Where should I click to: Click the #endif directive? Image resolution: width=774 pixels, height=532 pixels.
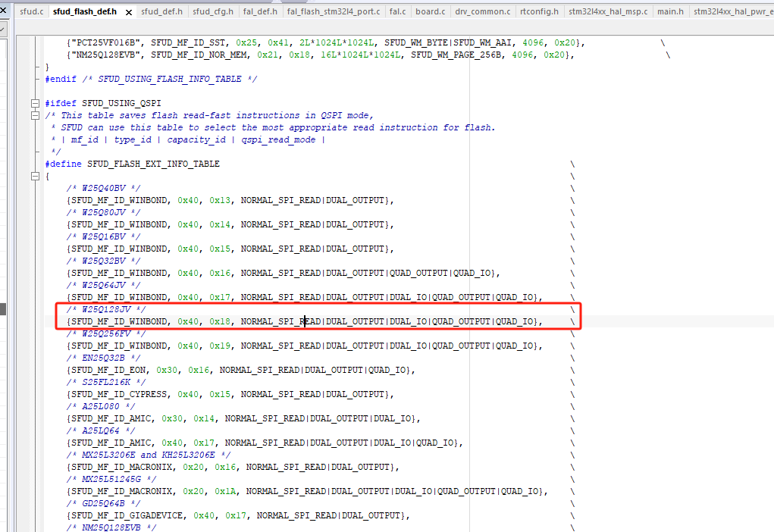pyautogui.click(x=61, y=79)
